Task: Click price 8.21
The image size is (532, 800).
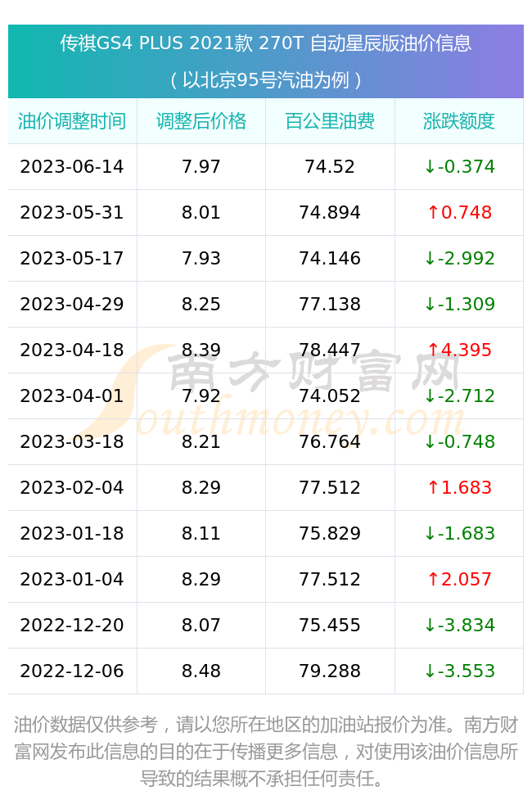Action: pos(201,442)
